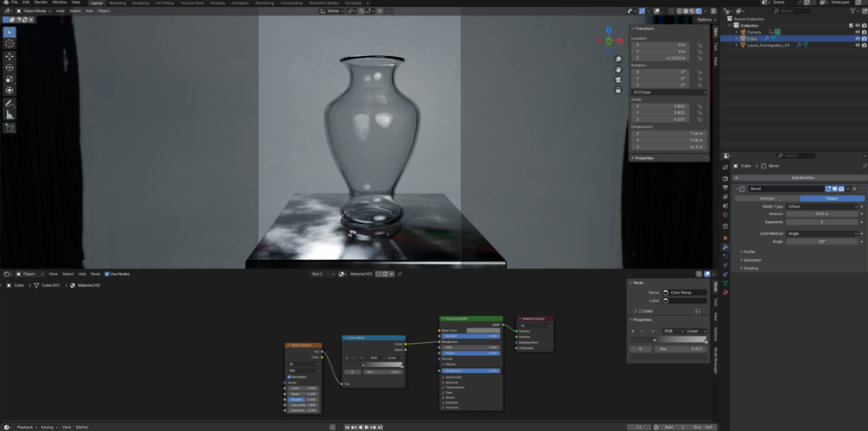
Task: Click the Base Color swatch on Principled BSDF
Action: click(483, 330)
